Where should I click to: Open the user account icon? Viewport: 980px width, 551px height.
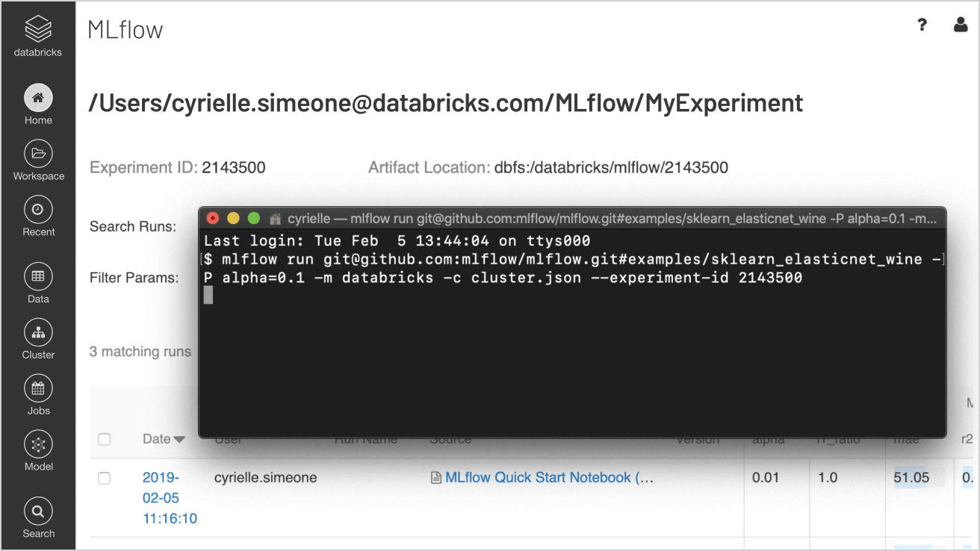click(x=961, y=25)
